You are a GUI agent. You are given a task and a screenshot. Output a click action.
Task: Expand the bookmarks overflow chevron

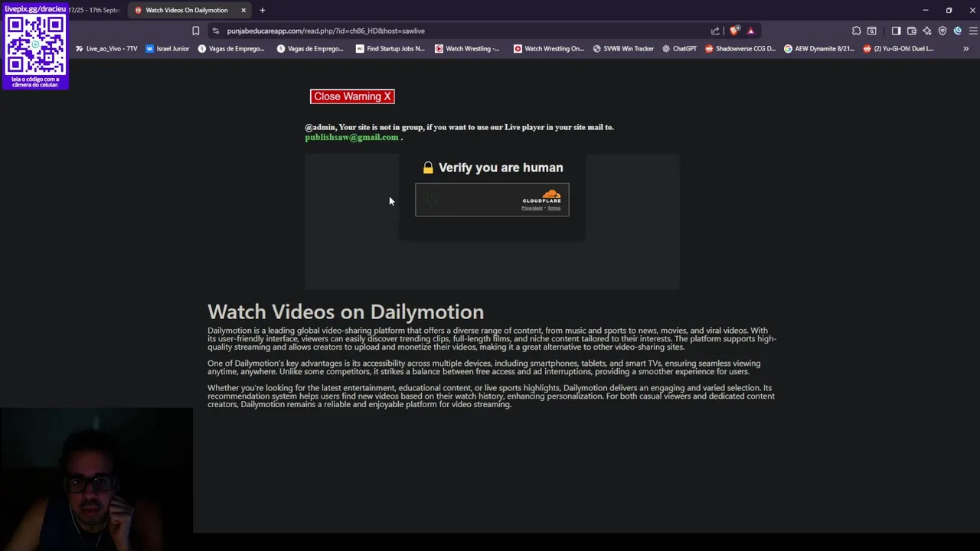pos(965,48)
